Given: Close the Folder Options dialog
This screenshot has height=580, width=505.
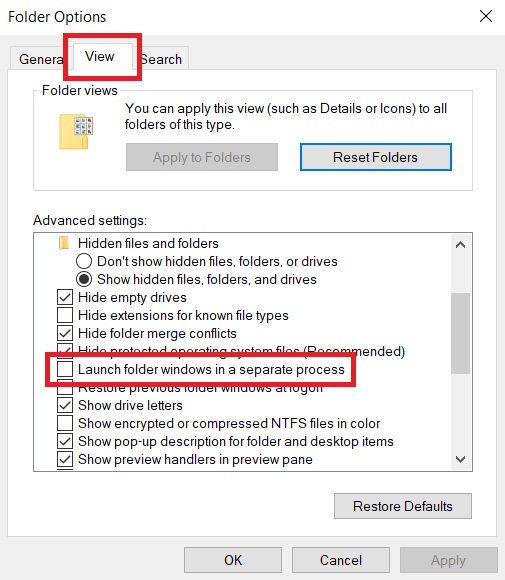Looking at the screenshot, I should click(485, 16).
